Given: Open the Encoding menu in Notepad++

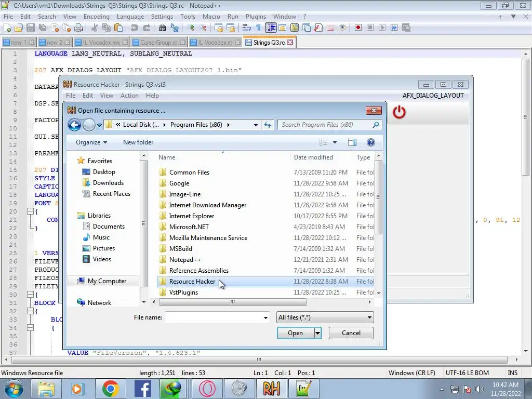Looking at the screenshot, I should pyautogui.click(x=96, y=17).
